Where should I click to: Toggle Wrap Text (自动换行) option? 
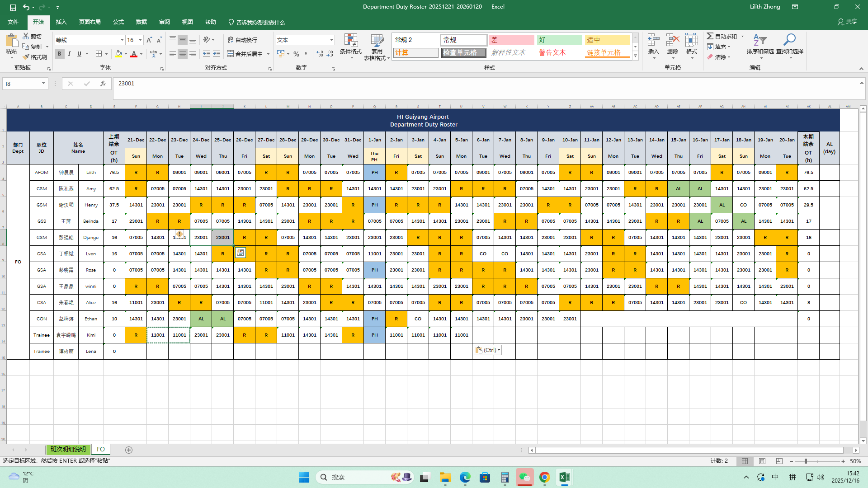(242, 40)
